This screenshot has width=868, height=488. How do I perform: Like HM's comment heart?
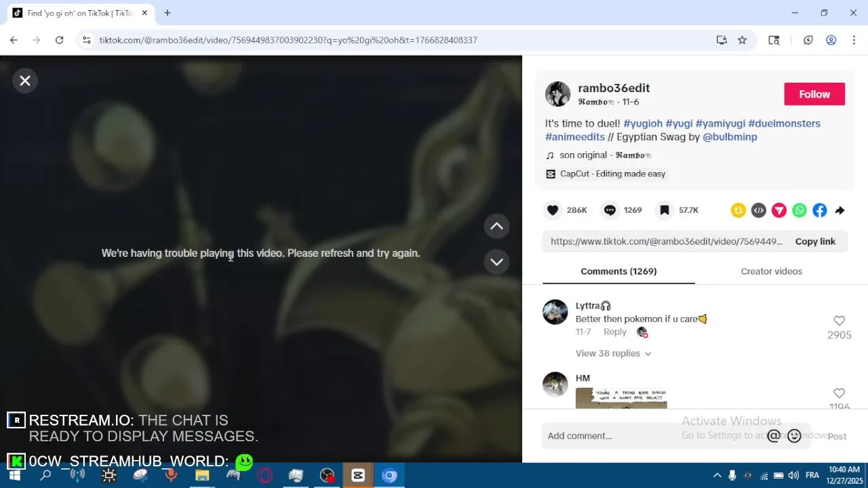(x=840, y=393)
